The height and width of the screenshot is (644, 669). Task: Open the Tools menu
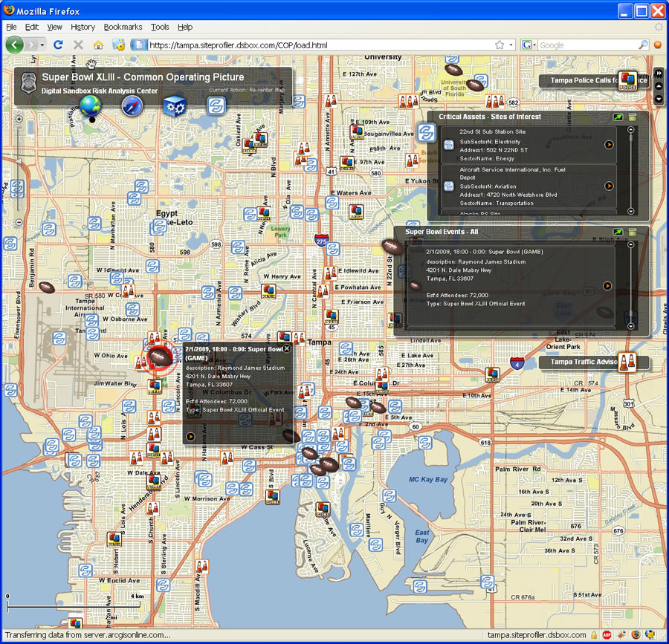click(x=160, y=27)
